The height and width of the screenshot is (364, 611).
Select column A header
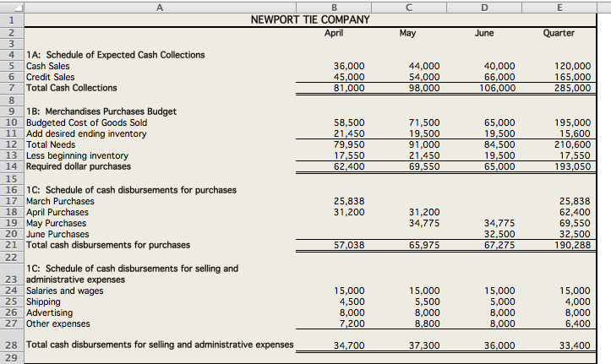(x=160, y=7)
